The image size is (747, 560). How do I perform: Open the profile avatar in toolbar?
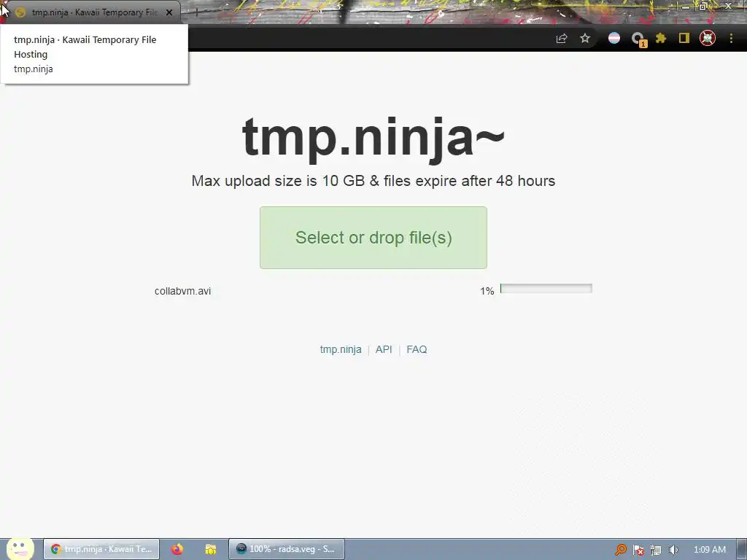pos(708,38)
